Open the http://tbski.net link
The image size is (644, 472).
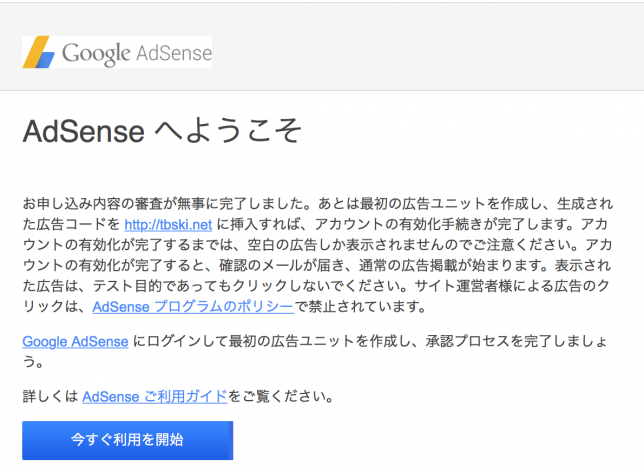(168, 225)
